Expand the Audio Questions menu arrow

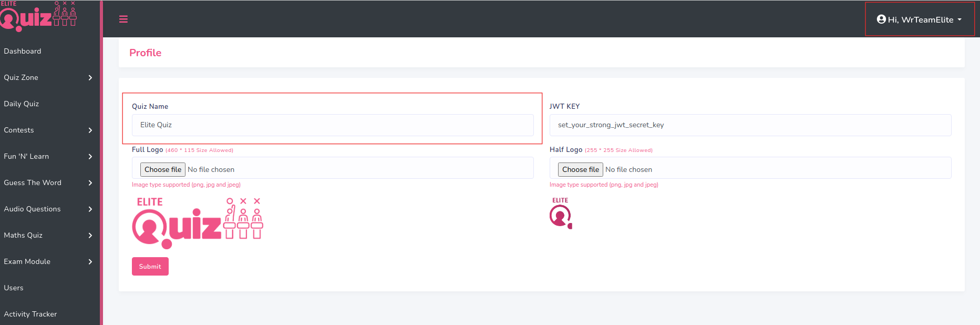pos(90,209)
